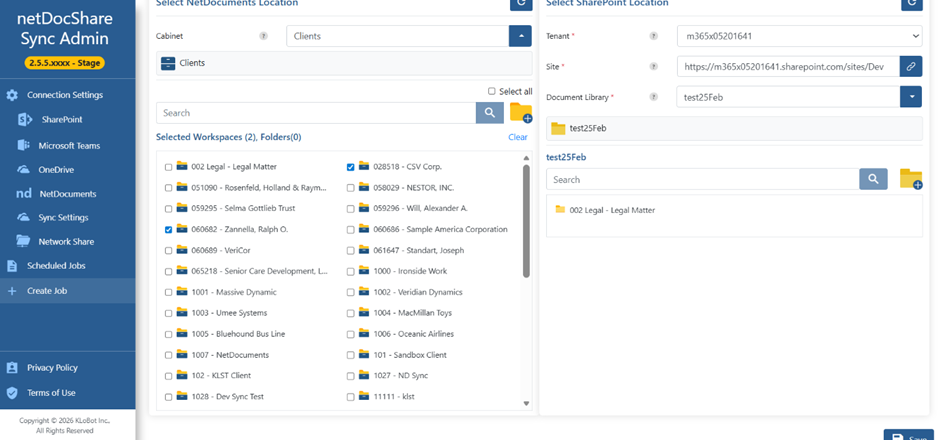Screen dimensions: 941x440
Task: Click the workspace list scroll-down arrow
Action: pyautogui.click(x=526, y=403)
